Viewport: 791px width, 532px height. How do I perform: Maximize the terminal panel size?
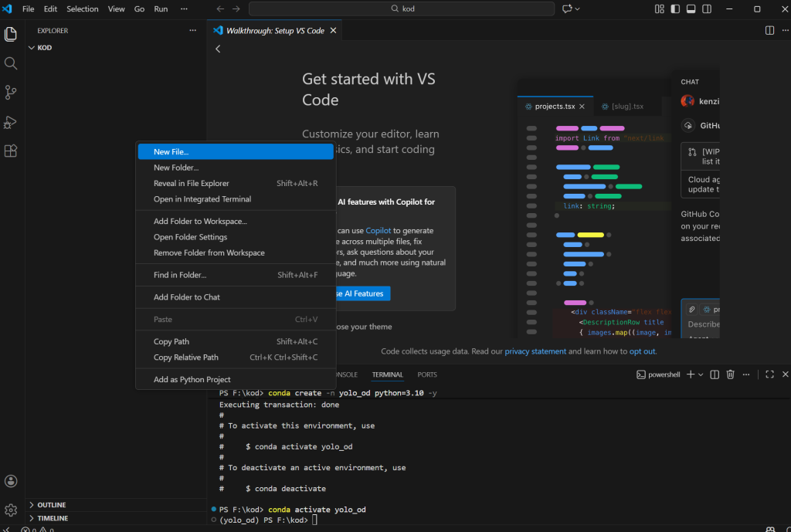coord(769,374)
